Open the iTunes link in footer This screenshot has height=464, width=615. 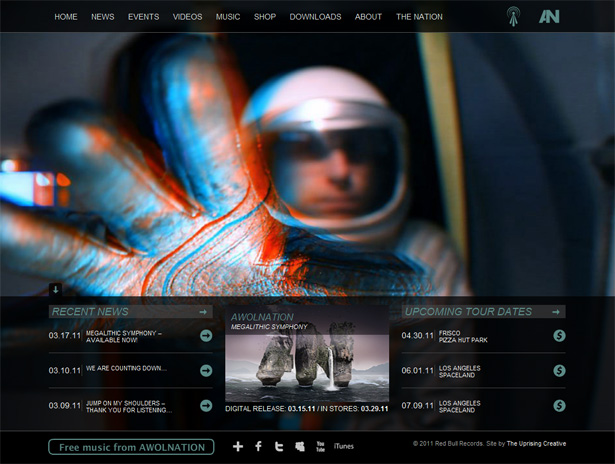pyautogui.click(x=344, y=446)
